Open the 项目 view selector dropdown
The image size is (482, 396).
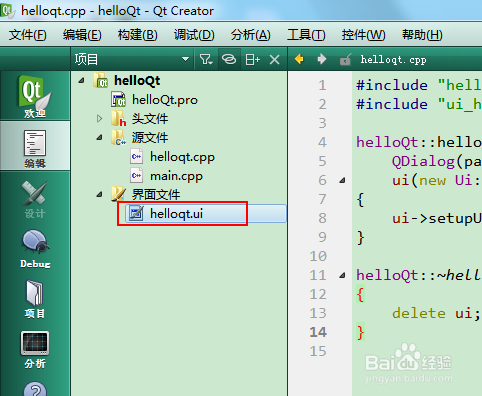132,59
